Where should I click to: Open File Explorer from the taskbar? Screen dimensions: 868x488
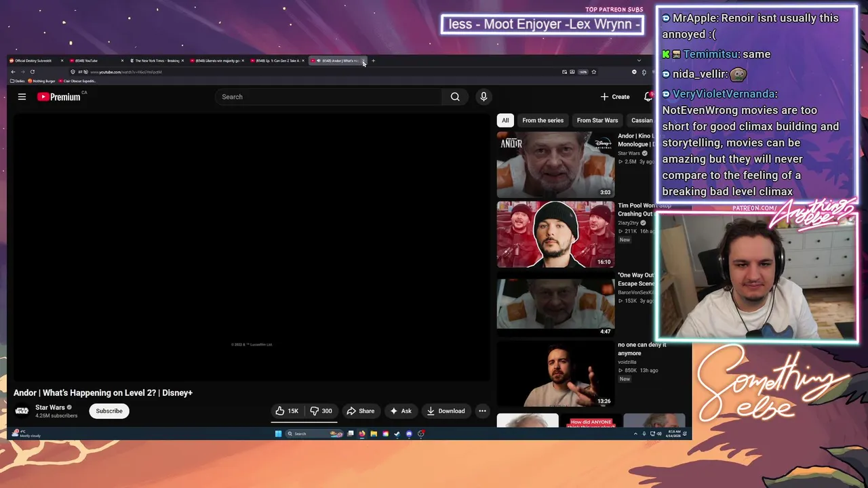tap(373, 434)
